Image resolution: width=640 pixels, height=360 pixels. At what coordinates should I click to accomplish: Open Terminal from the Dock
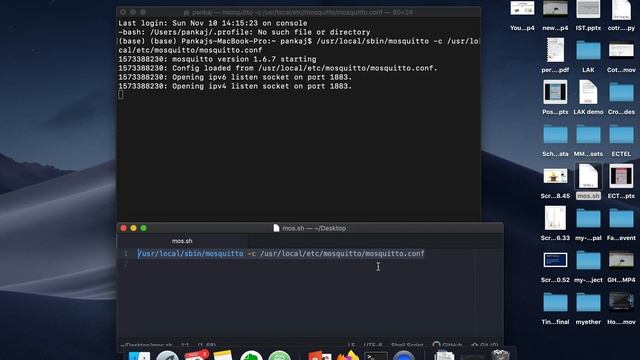[x=376, y=356]
